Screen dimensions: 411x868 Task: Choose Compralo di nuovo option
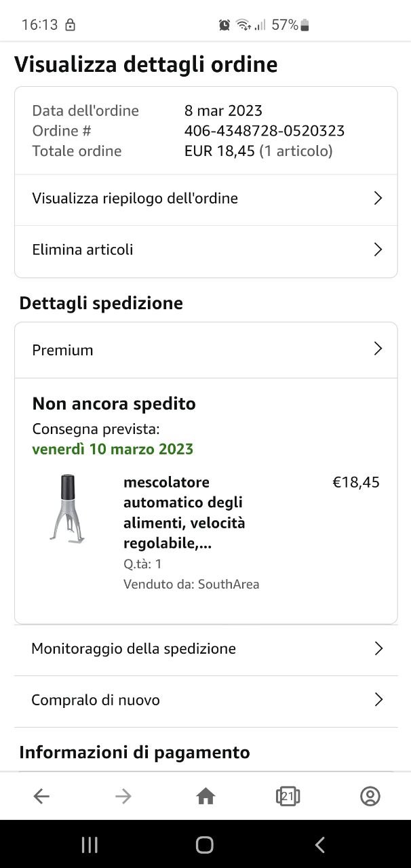pyautogui.click(x=206, y=701)
